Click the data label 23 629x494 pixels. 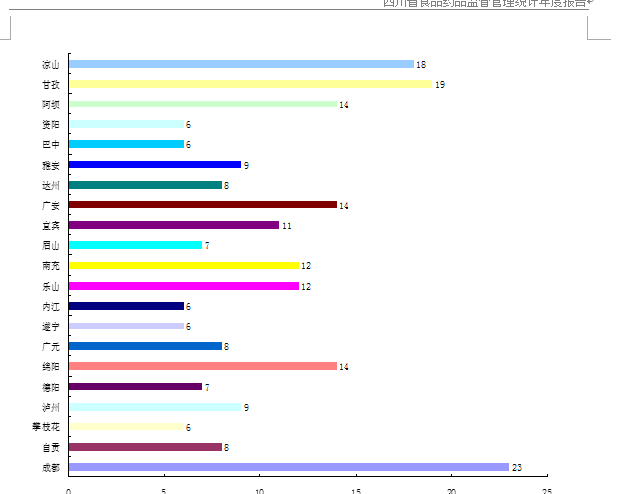[517, 468]
